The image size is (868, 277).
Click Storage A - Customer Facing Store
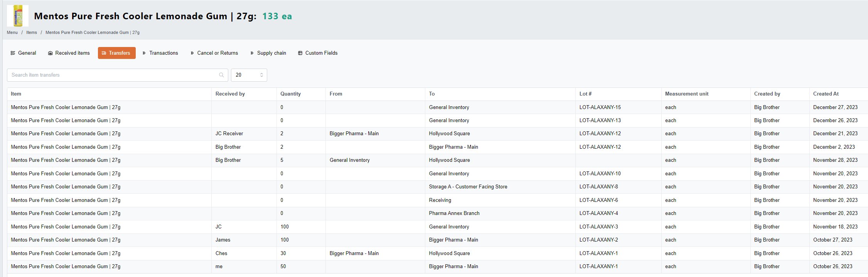(468, 186)
